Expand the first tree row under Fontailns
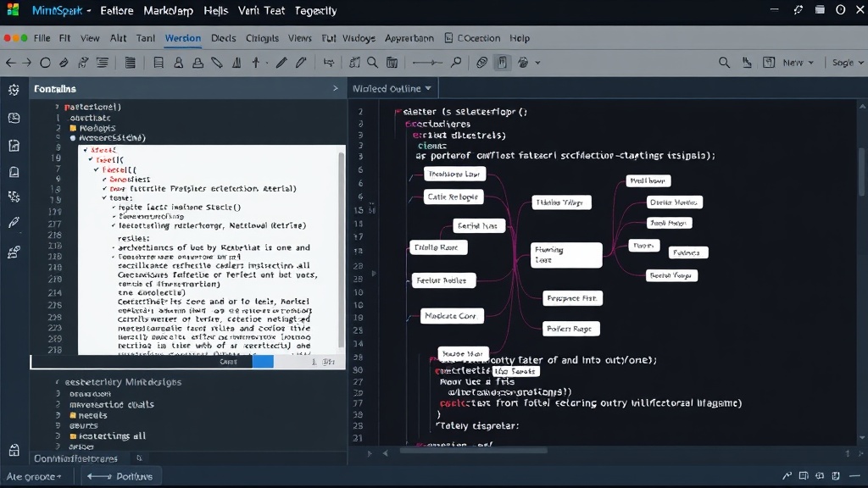The image size is (868, 488). [x=57, y=107]
